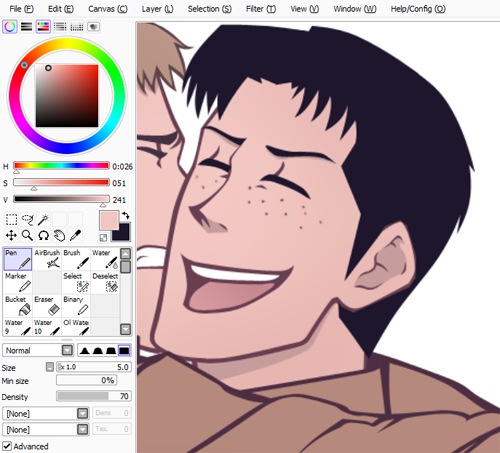Open the Canvas menu

(x=108, y=9)
